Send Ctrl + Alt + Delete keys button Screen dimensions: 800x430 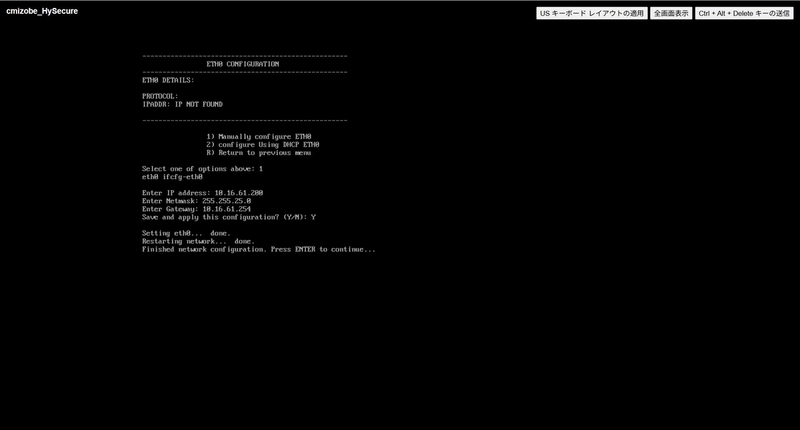(744, 13)
